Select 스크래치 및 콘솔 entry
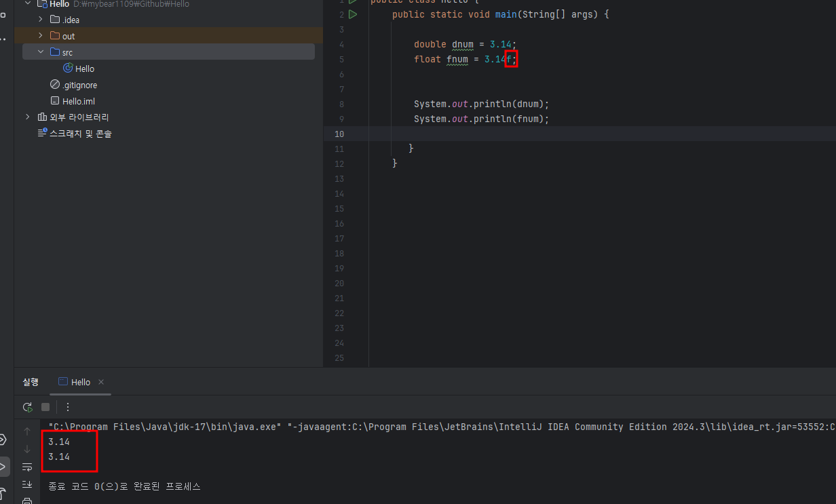 (81, 134)
